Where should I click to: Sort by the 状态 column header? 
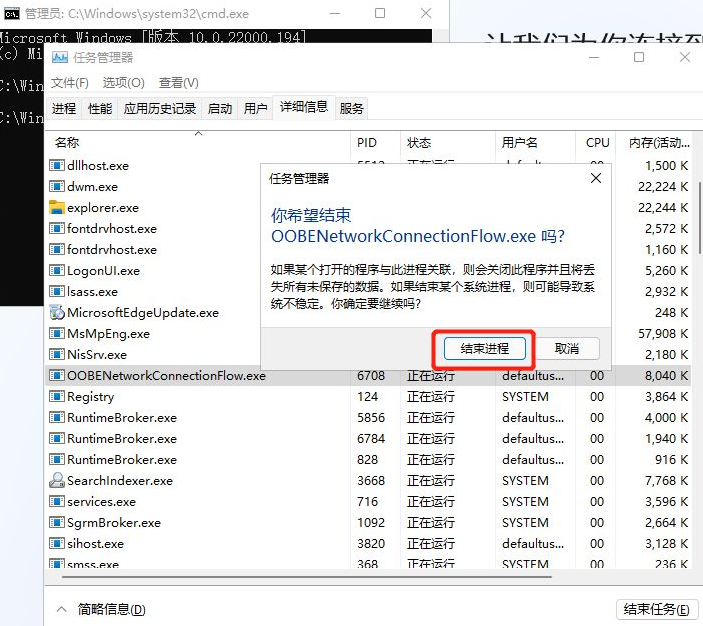click(447, 143)
